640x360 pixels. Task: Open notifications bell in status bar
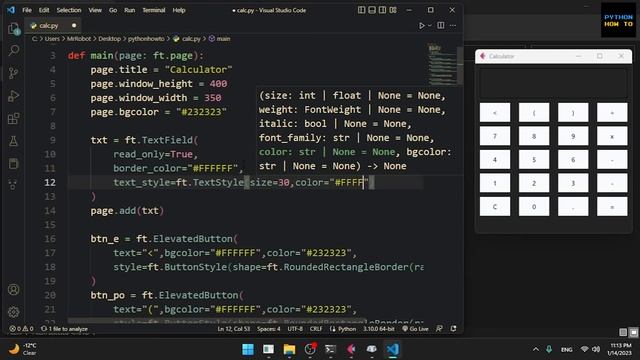pos(453,329)
